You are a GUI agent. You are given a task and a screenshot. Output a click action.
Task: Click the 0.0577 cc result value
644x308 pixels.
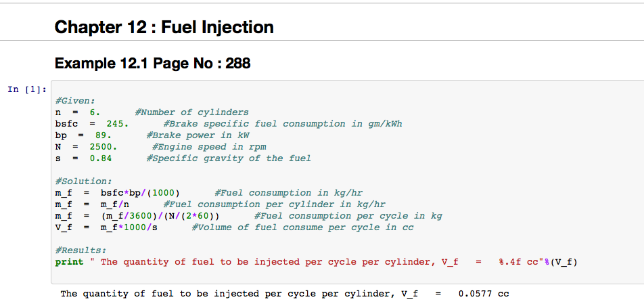click(x=483, y=294)
